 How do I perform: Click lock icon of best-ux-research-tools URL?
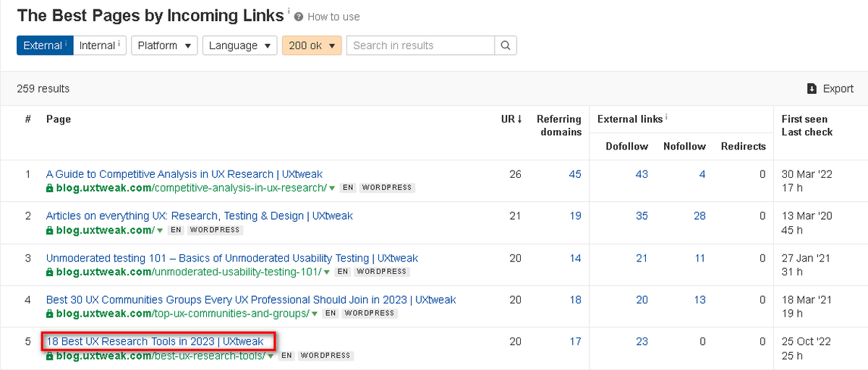click(x=50, y=356)
